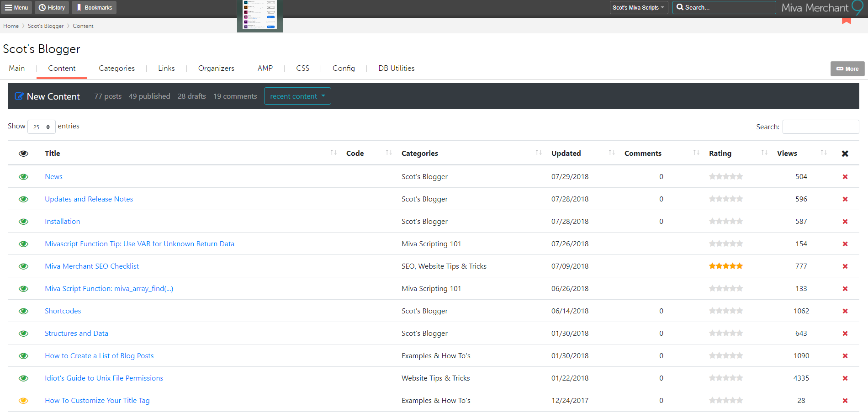The width and height of the screenshot is (868, 413).
Task: Click the table Search input field
Action: (820, 127)
